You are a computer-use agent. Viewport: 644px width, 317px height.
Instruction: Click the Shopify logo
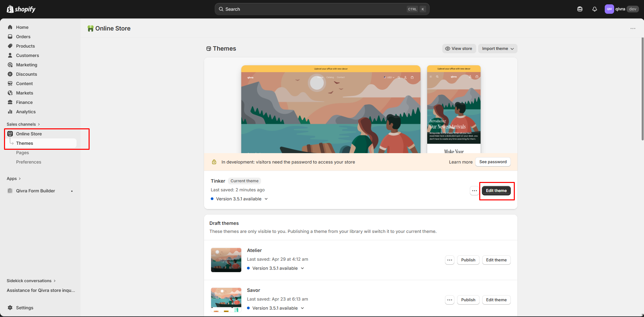tap(21, 9)
